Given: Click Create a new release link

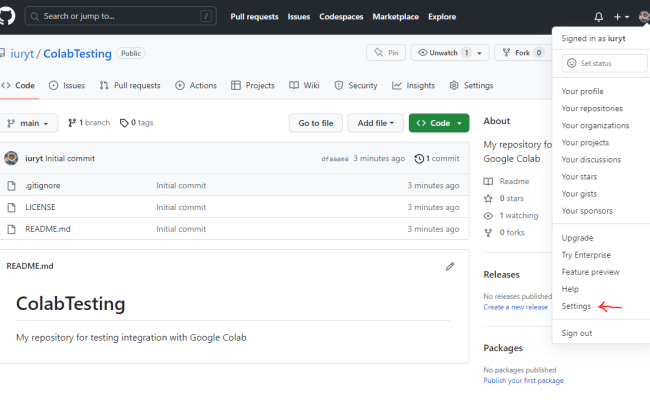Looking at the screenshot, I should [515, 307].
